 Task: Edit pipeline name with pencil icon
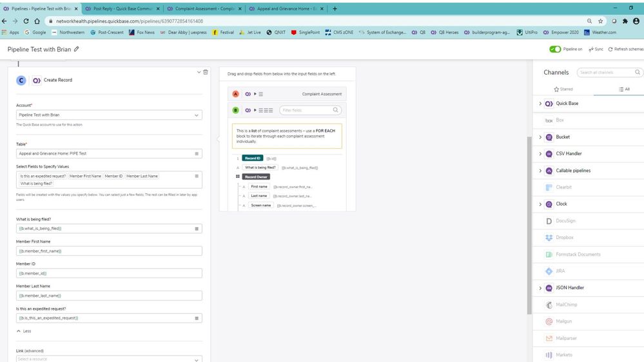(x=77, y=49)
